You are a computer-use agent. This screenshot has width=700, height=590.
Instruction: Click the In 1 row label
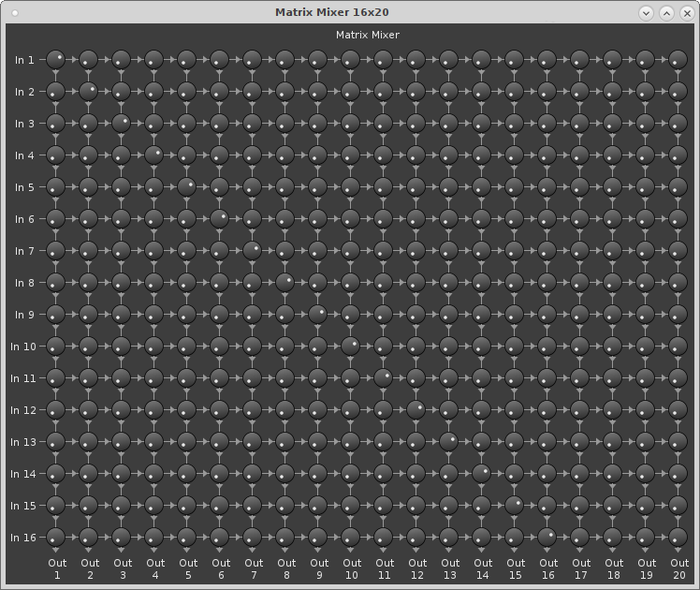24,60
